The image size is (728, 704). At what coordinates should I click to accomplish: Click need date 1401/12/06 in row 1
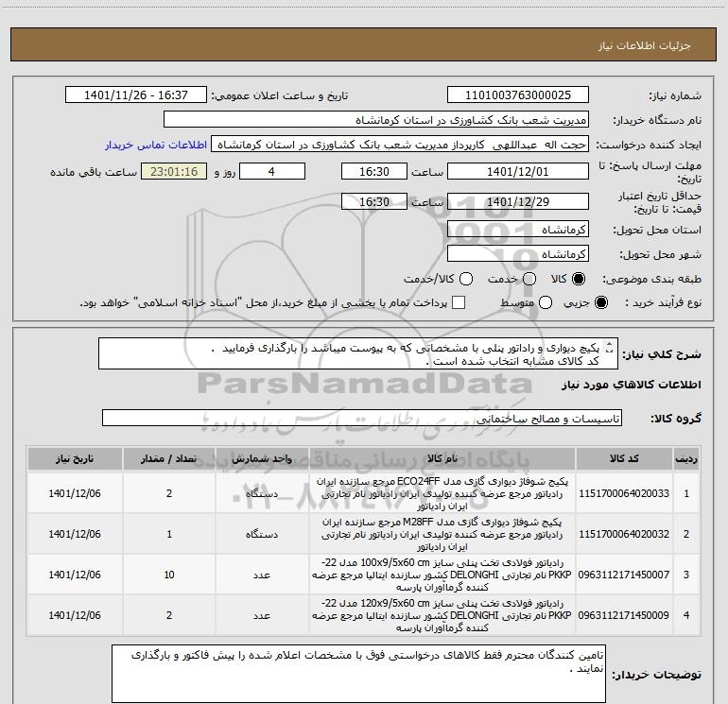(75, 493)
